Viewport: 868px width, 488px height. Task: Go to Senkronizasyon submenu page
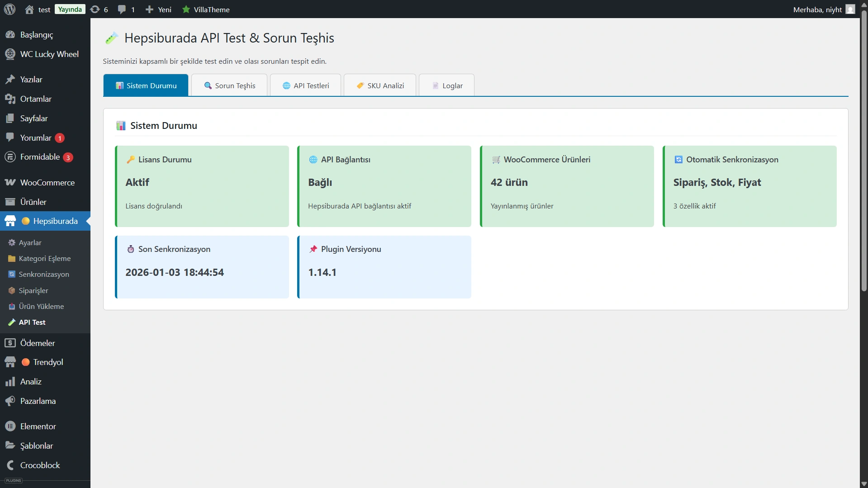pyautogui.click(x=44, y=274)
